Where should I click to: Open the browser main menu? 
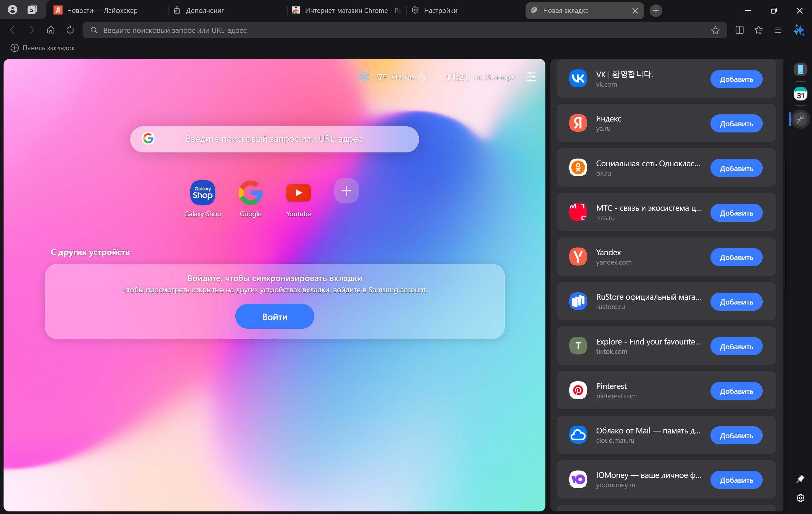(777, 30)
